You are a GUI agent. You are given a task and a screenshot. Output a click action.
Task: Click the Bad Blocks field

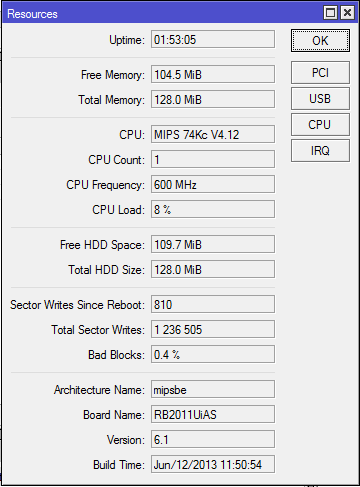(213, 354)
